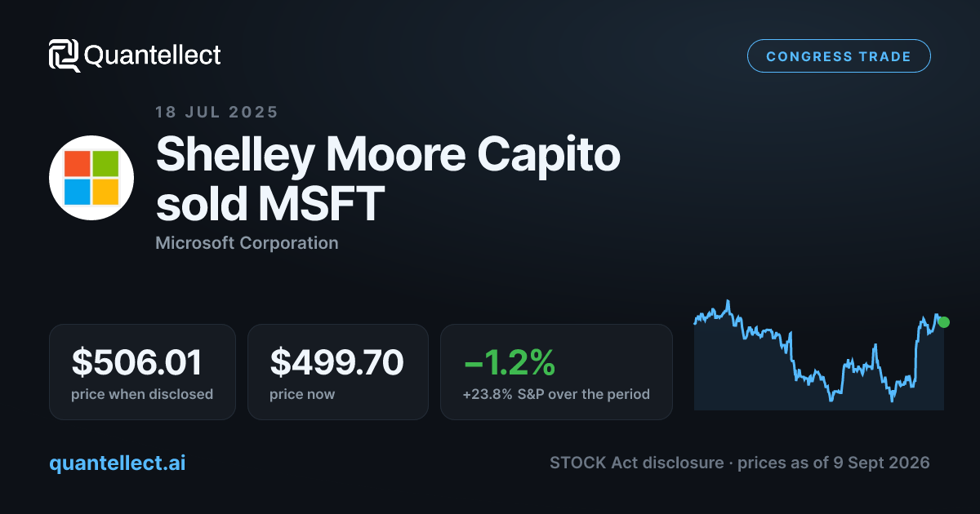Click the prices as of 9 Sept 2026 text
The height and width of the screenshot is (514, 980).
coord(834,463)
